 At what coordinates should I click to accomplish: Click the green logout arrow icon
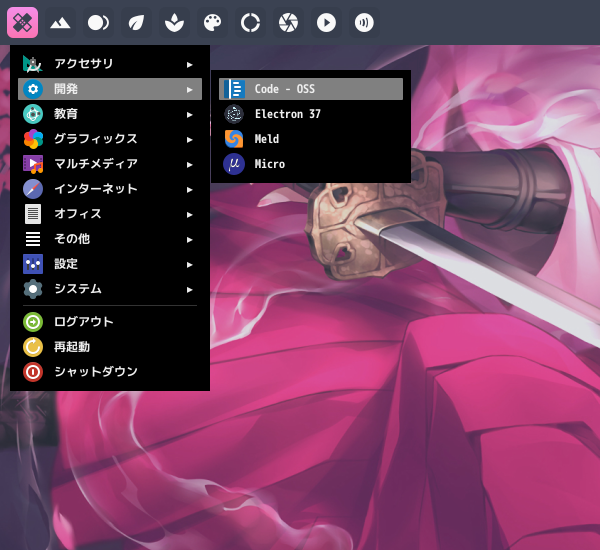pyautogui.click(x=33, y=322)
